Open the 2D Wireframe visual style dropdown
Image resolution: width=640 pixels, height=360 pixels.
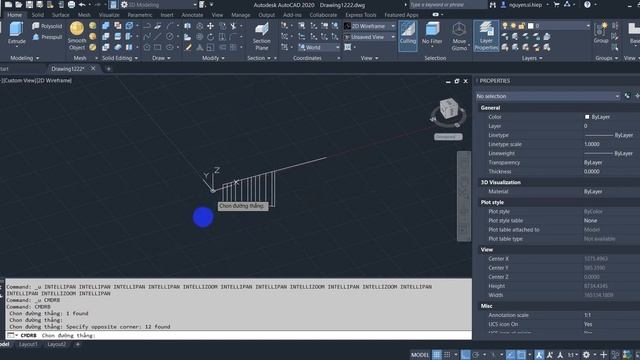point(369,26)
